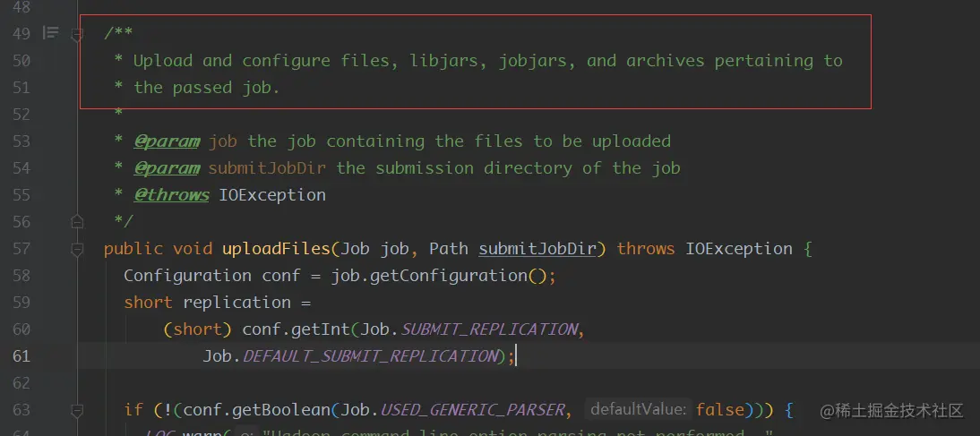Click the word archives in the comment
This screenshot has height=436, width=980.
pos(665,61)
